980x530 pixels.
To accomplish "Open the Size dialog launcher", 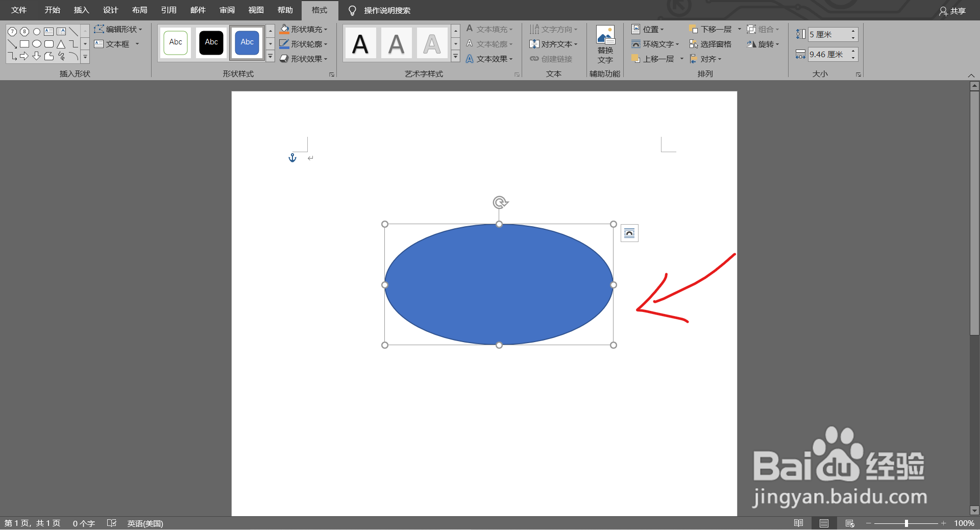I will click(859, 75).
